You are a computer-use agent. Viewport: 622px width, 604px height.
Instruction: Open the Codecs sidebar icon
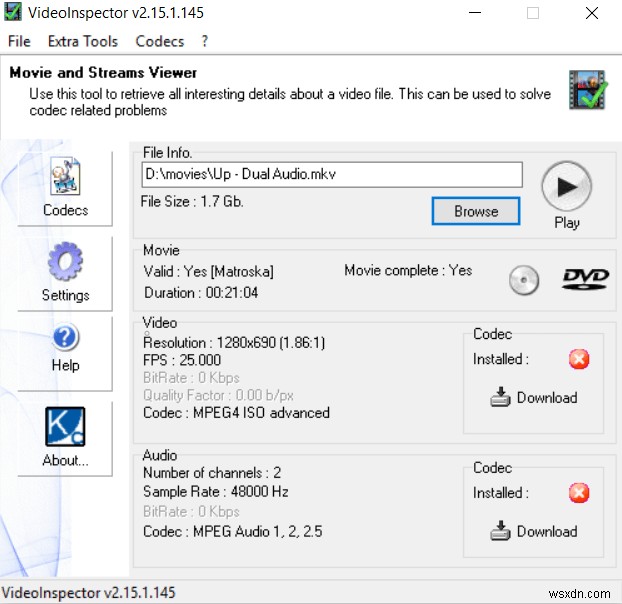click(65, 176)
